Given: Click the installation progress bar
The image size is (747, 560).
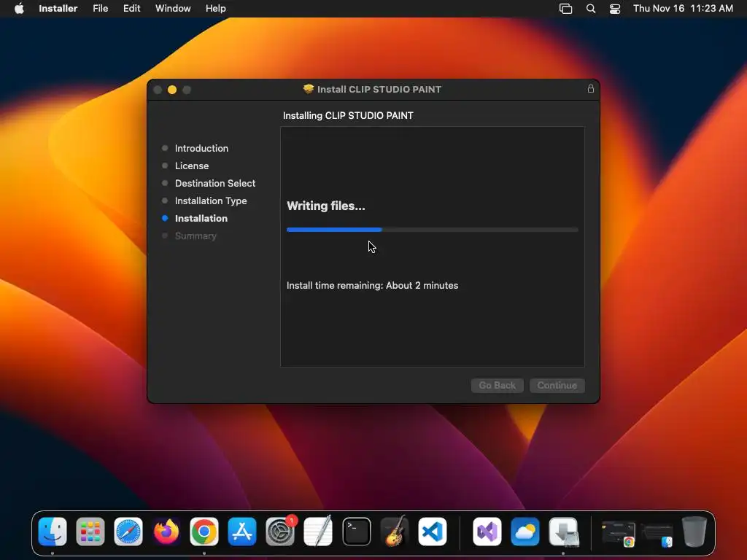Looking at the screenshot, I should tap(432, 230).
